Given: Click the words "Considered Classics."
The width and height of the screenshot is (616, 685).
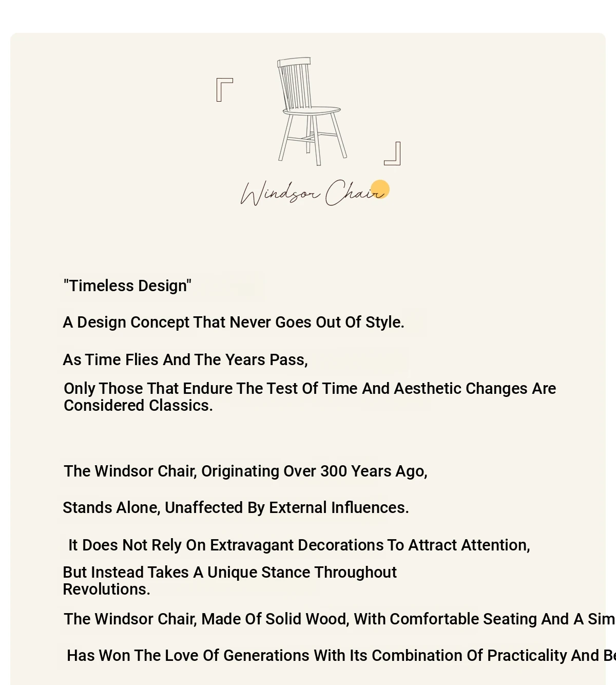Looking at the screenshot, I should pyautogui.click(x=138, y=405).
